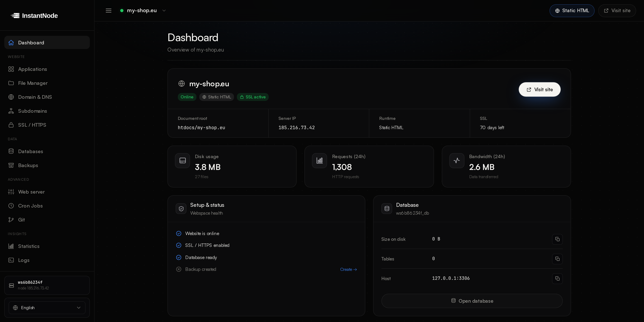Click the Dashboard home icon in sidebar
Viewport: 644px width, 322px height.
coord(11,43)
